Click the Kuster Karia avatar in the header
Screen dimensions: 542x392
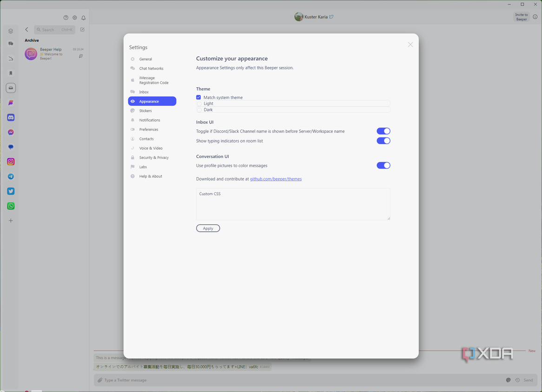point(298,17)
